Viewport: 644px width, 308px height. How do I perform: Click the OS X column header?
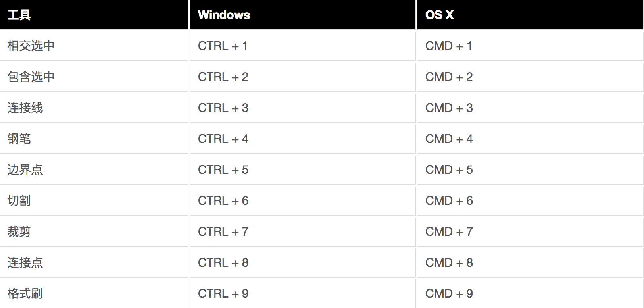click(x=530, y=15)
